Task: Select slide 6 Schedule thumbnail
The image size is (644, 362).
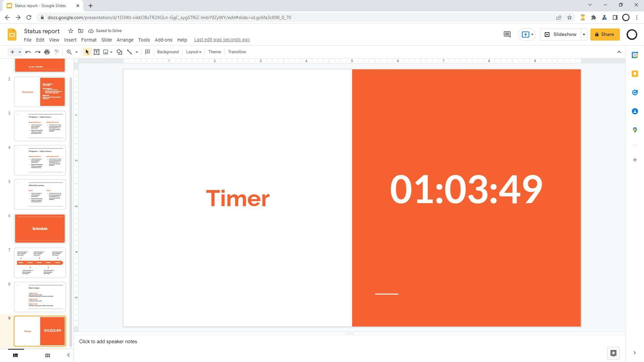Action: [x=39, y=229]
